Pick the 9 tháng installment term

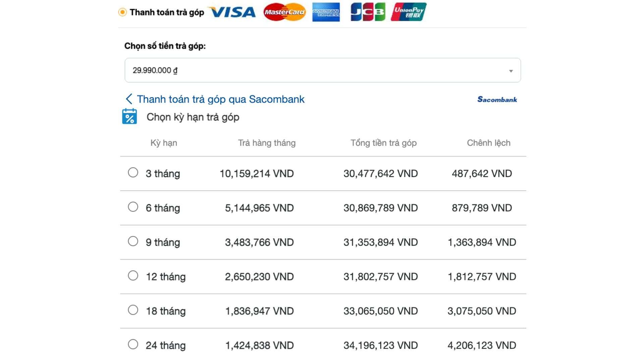point(133,241)
